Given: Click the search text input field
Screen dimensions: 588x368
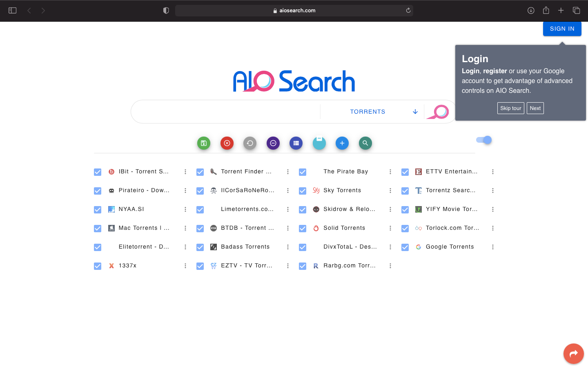Looking at the screenshot, I should pyautogui.click(x=228, y=112).
